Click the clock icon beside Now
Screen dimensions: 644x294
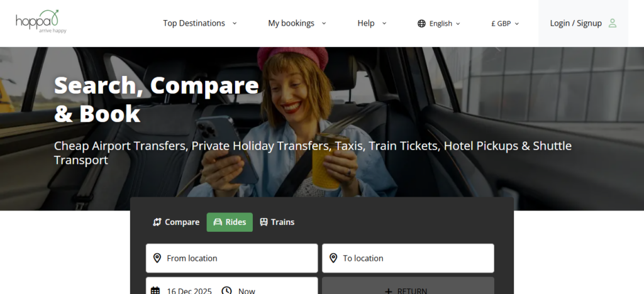pyautogui.click(x=226, y=291)
